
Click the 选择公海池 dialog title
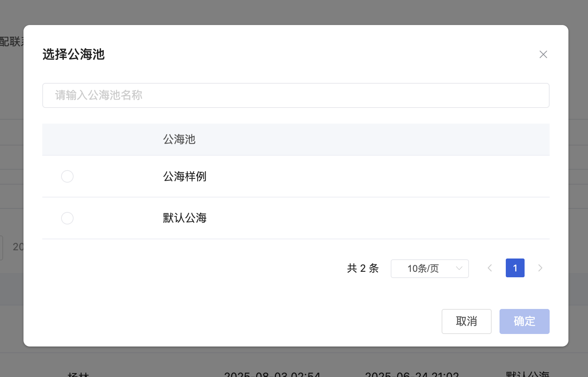pyautogui.click(x=74, y=54)
